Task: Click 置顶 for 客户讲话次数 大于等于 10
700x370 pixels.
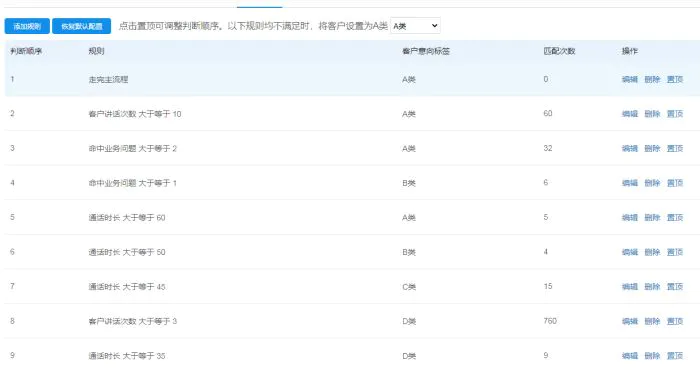Action: point(675,114)
